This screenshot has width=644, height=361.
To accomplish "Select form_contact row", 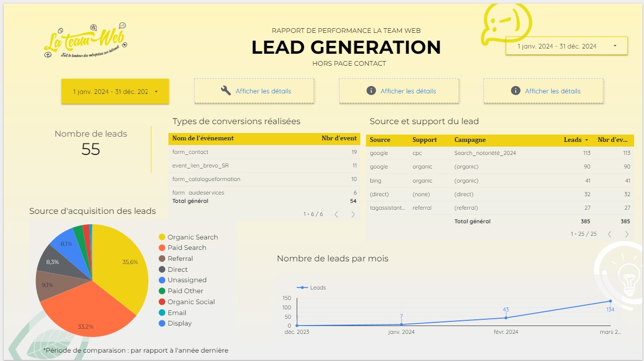I will (264, 152).
